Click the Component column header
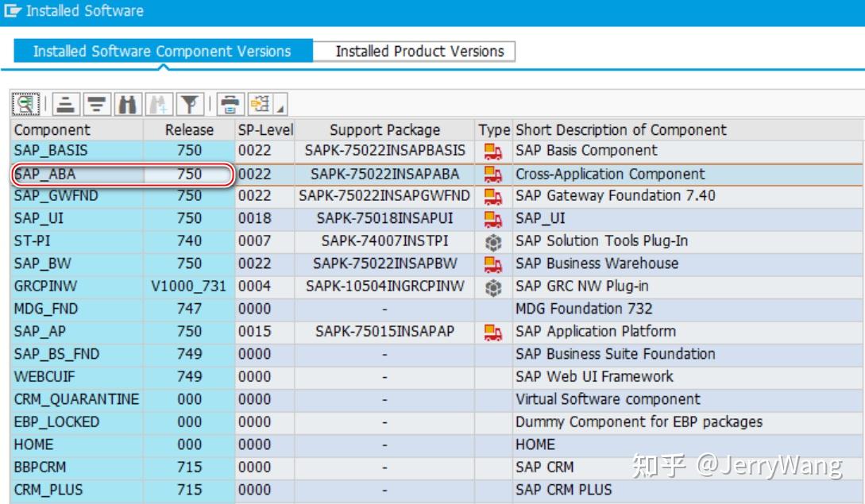This screenshot has width=865, height=504. [x=48, y=129]
